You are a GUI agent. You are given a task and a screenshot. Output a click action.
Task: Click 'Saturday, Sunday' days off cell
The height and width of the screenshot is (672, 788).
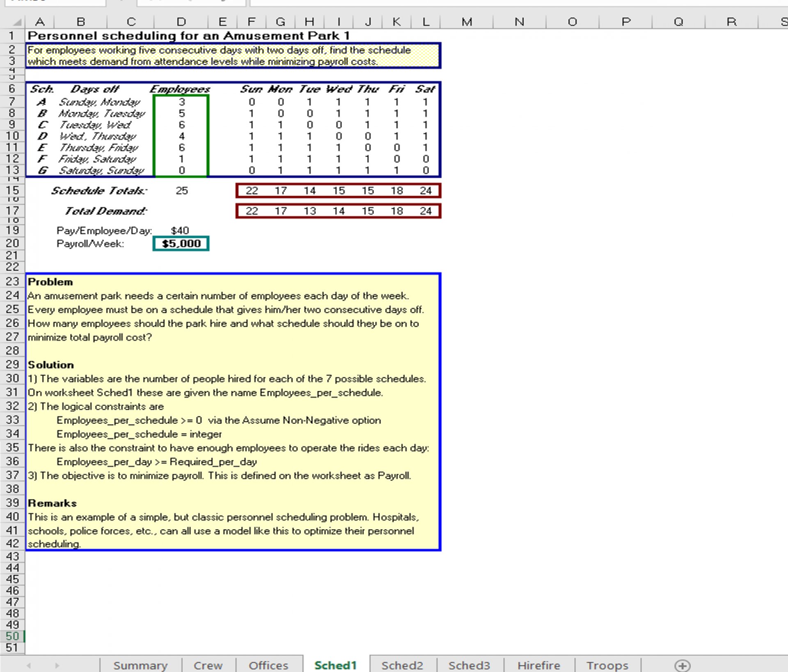[x=101, y=170]
